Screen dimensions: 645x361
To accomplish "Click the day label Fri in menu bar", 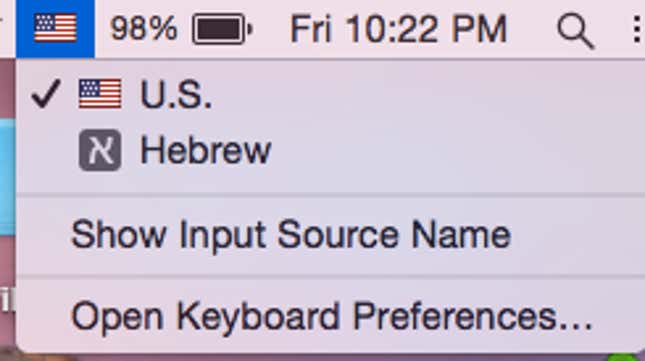I will tap(311, 29).
